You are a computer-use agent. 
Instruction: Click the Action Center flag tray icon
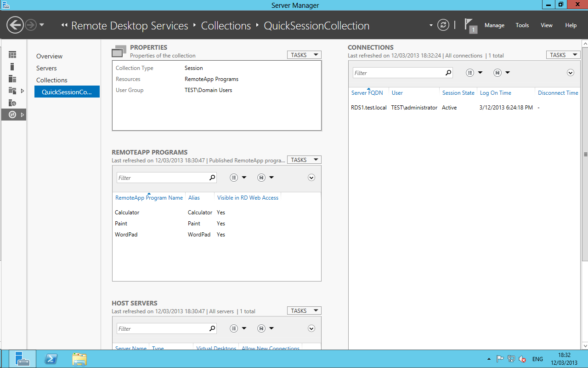[x=500, y=359]
